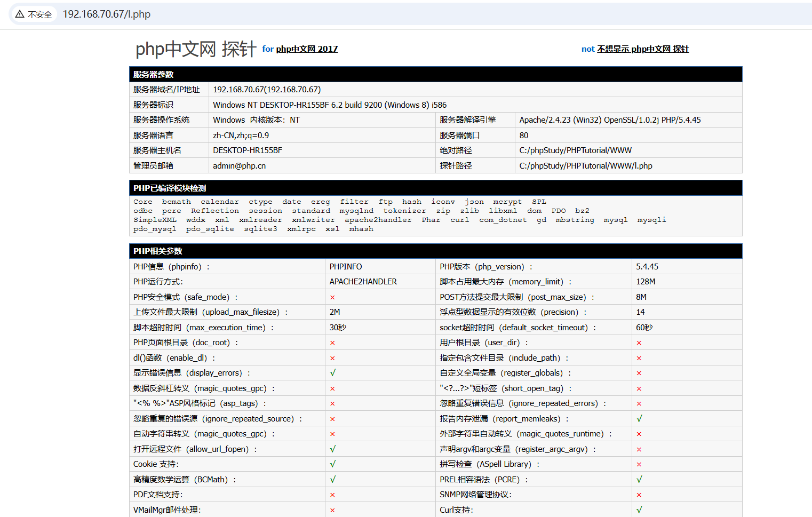Click the red cross for register_globals
This screenshot has width=812, height=517.
[x=639, y=373]
